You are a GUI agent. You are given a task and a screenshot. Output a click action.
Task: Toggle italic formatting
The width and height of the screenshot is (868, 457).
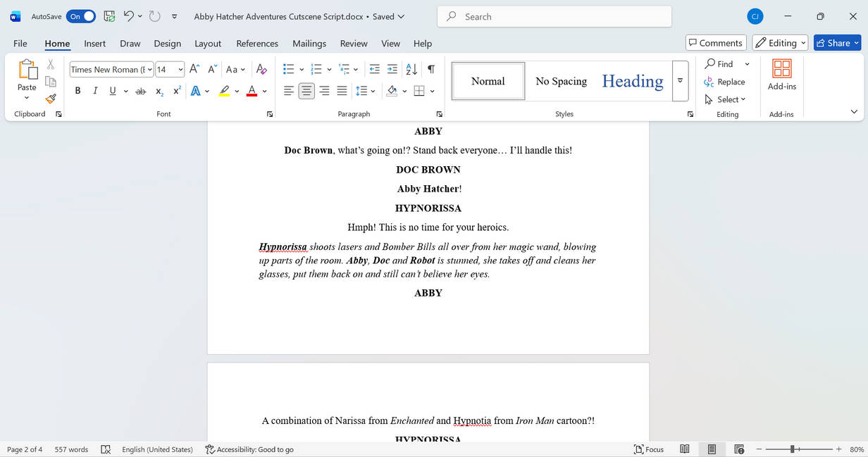(95, 91)
